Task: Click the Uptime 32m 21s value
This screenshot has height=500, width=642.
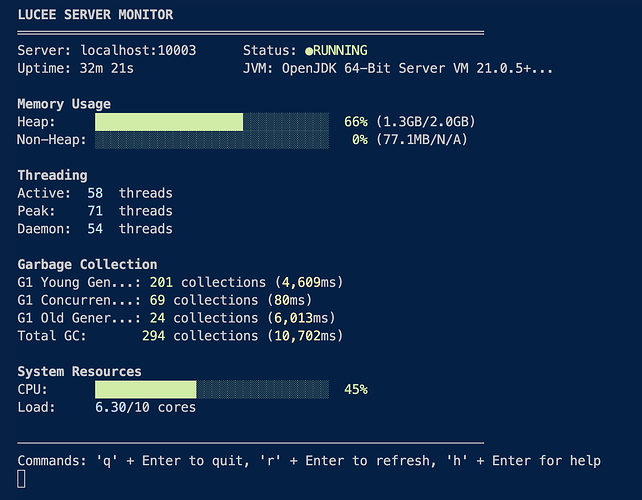Action: 133,68
